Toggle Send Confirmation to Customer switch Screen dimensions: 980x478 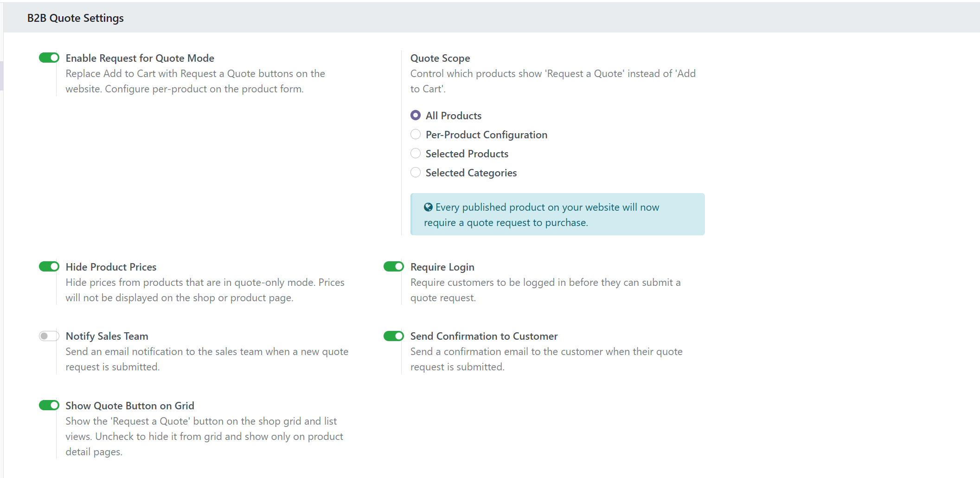pyautogui.click(x=394, y=336)
